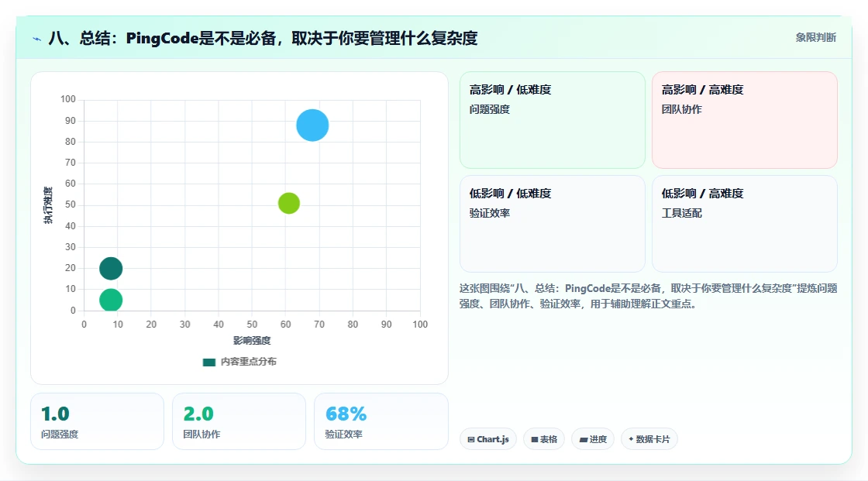Open the 低影响 / 低难度 quadrant card
Viewport: 868px width, 481px height.
click(x=553, y=224)
